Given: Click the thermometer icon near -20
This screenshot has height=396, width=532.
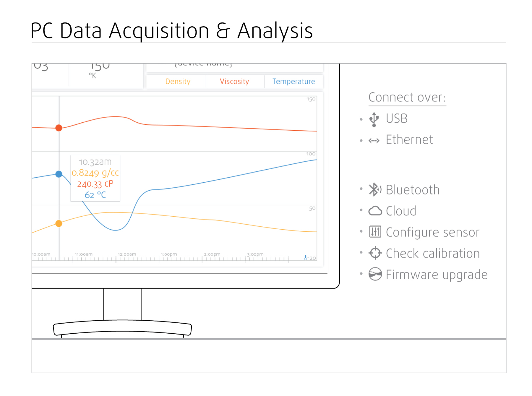Looking at the screenshot, I should [305, 258].
